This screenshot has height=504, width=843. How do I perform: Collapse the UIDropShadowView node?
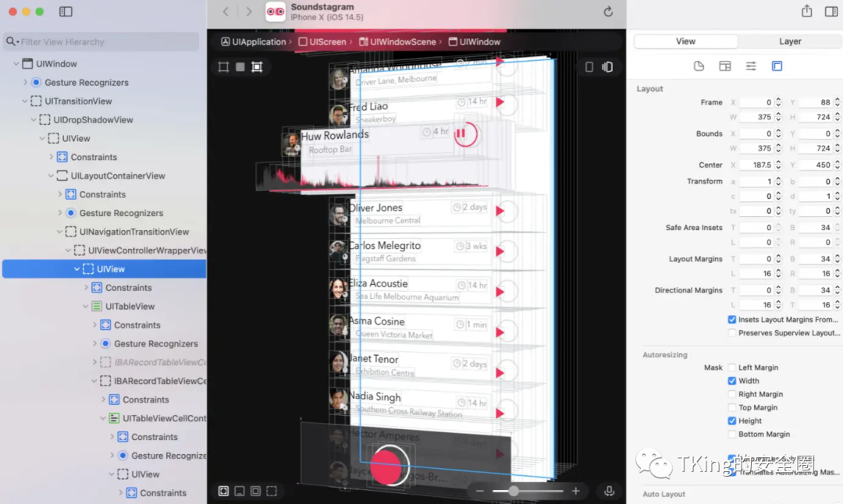[34, 120]
